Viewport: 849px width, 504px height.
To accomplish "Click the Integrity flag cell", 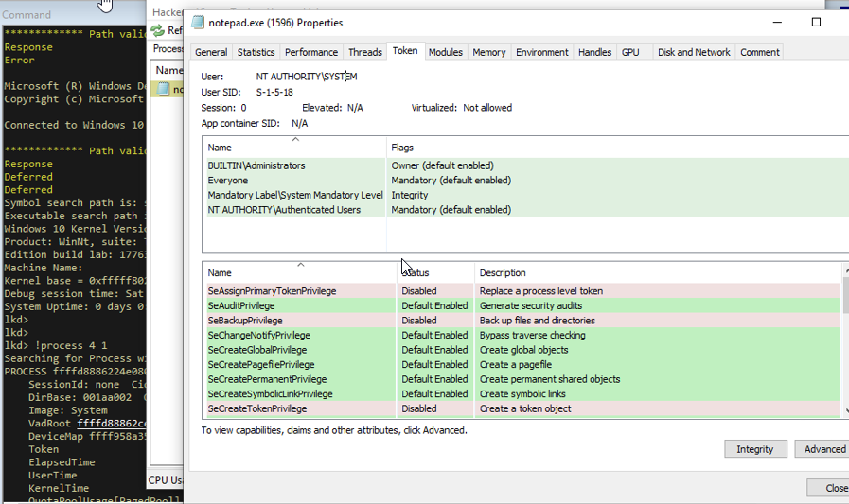I will click(x=409, y=195).
